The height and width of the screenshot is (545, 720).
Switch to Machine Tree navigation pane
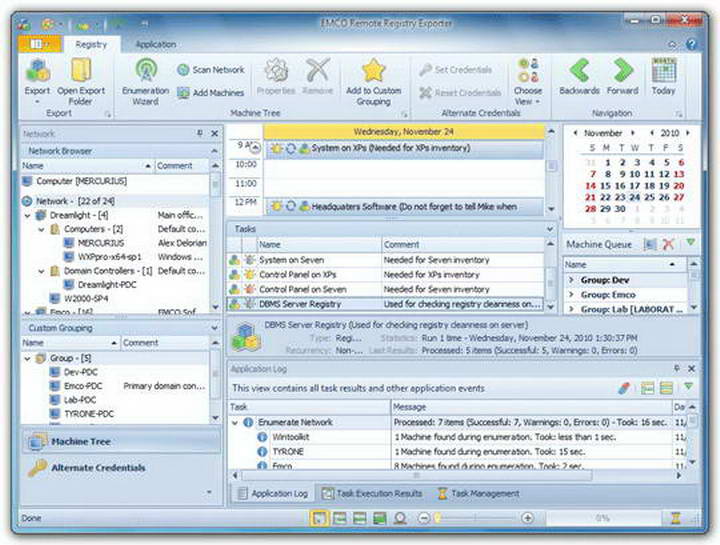121,442
